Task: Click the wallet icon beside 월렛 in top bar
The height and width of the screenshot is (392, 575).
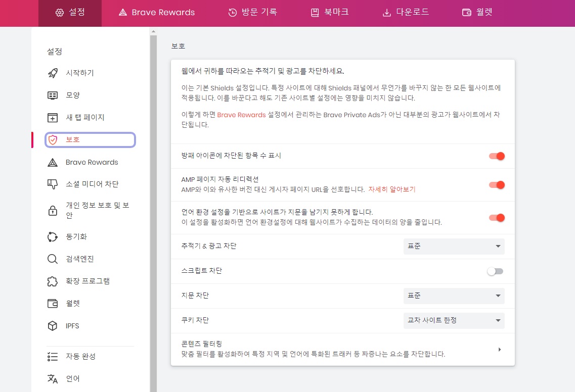Action: click(466, 13)
